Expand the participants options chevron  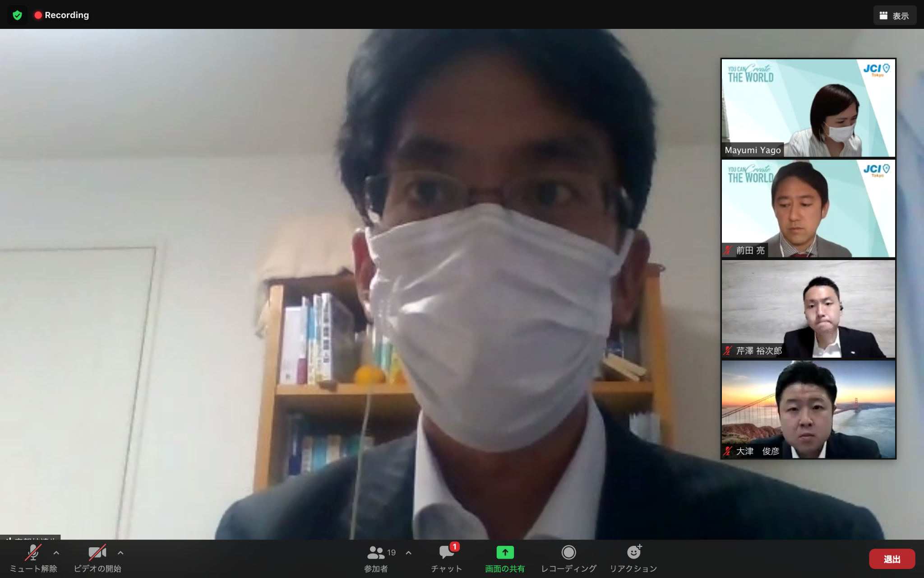(408, 553)
